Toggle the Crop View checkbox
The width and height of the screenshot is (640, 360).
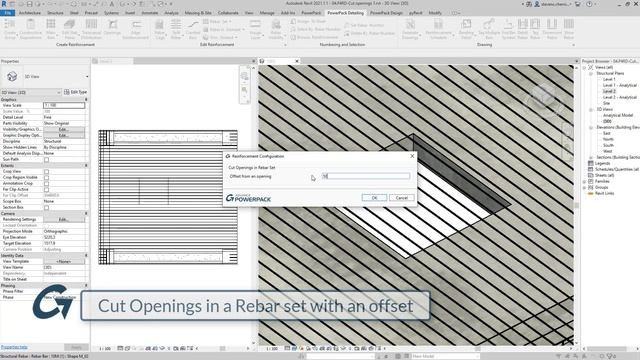[x=46, y=171]
